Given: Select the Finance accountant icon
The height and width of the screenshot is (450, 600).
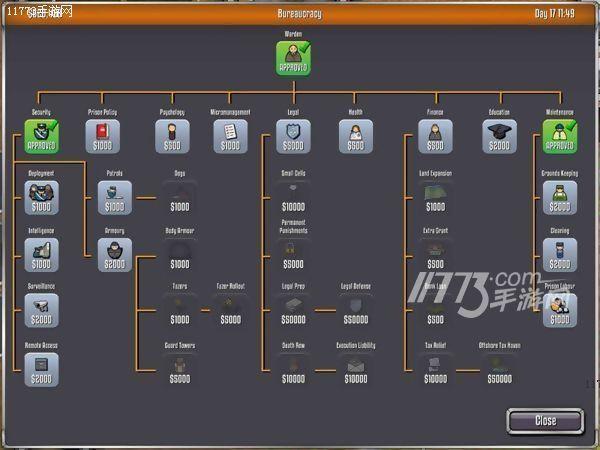Looking at the screenshot, I should pyautogui.click(x=435, y=136).
